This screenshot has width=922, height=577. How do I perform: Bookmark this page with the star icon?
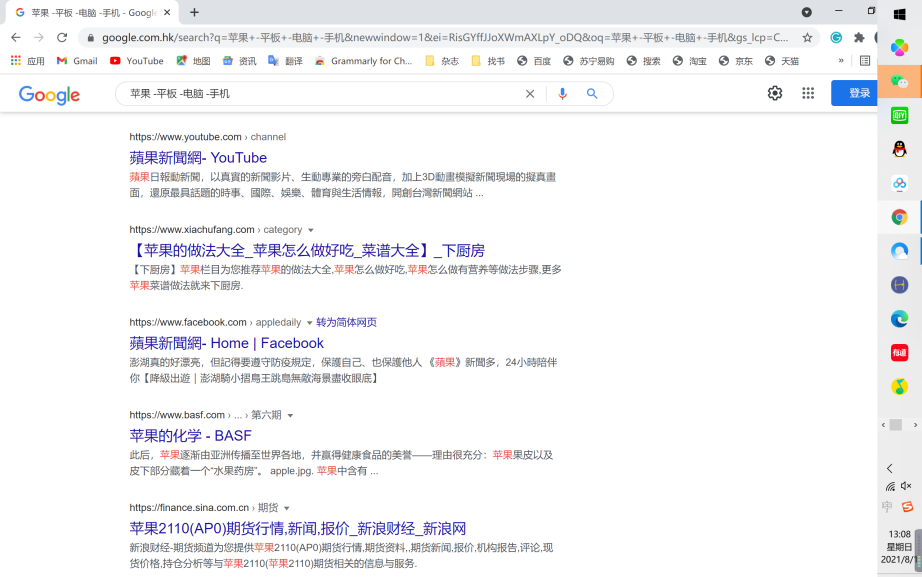point(807,38)
